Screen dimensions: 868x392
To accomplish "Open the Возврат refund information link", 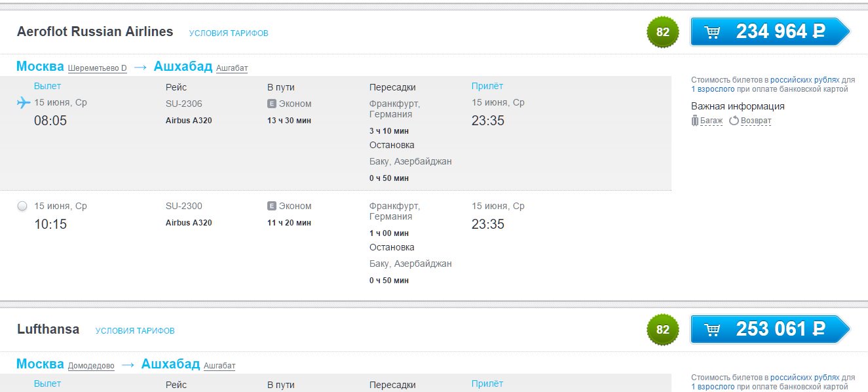I will click(756, 121).
